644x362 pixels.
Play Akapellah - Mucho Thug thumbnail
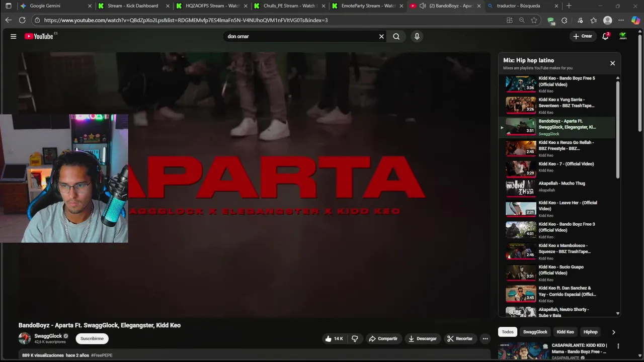(521, 188)
